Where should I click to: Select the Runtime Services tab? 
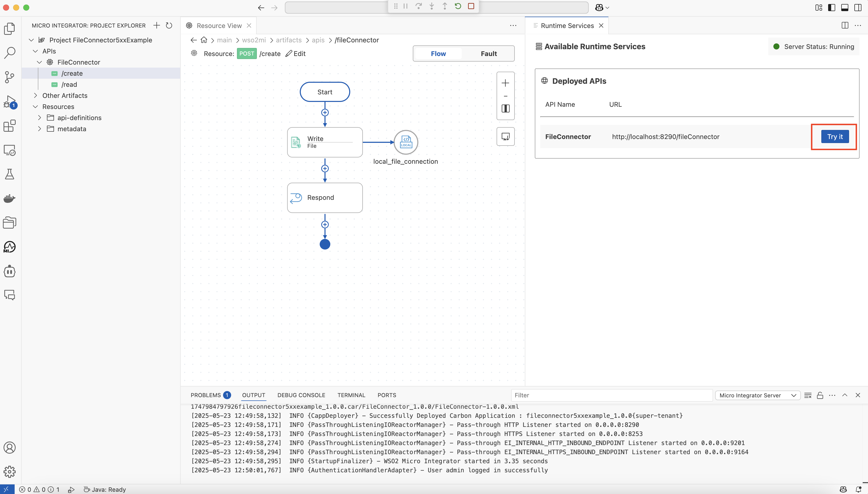pos(567,26)
